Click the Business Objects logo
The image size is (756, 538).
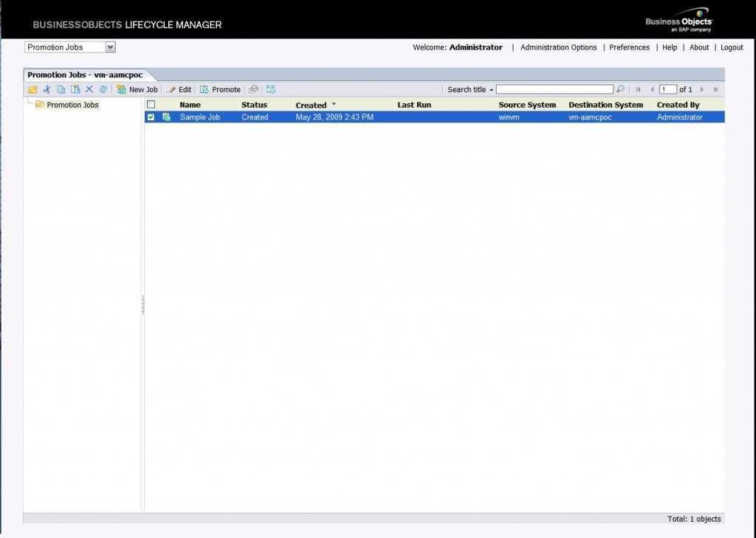point(679,20)
